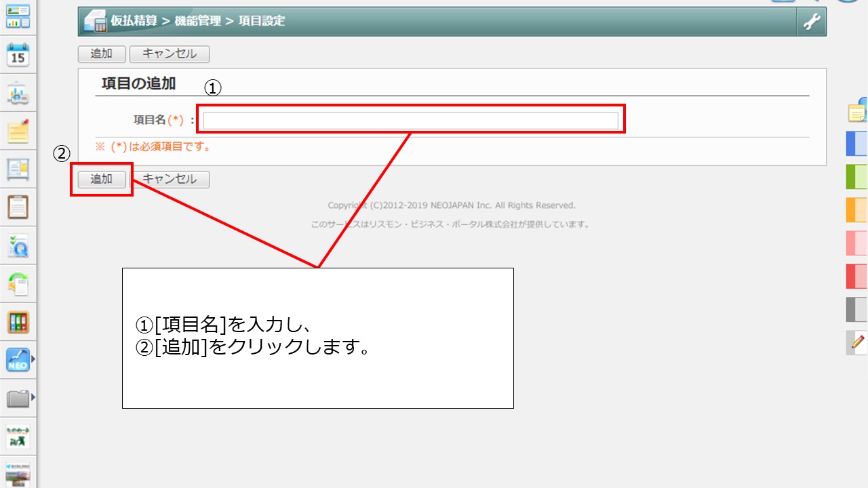Open the portal dashboard icon in sidebar
The height and width of the screenshot is (488, 868).
tap(18, 16)
